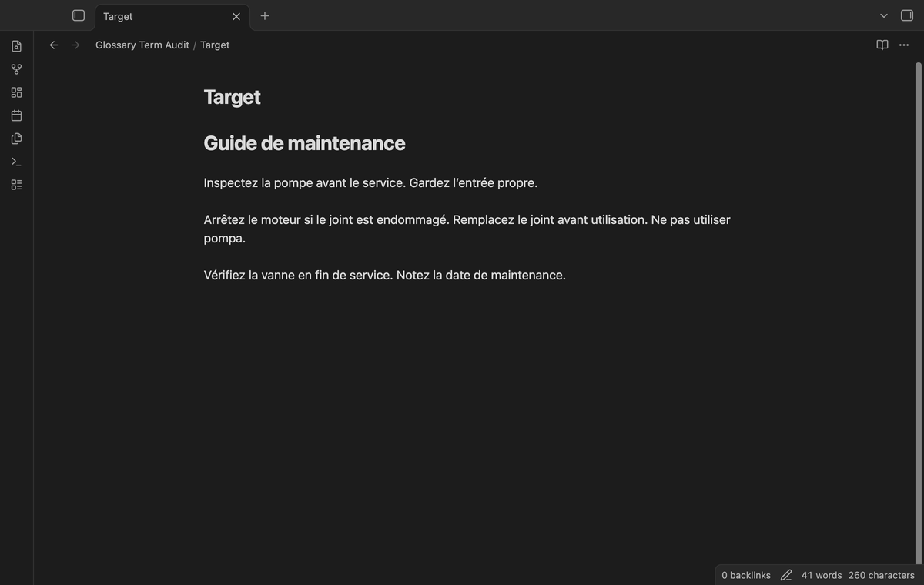Open the command palette icon
The image size is (924, 585).
[x=16, y=162]
